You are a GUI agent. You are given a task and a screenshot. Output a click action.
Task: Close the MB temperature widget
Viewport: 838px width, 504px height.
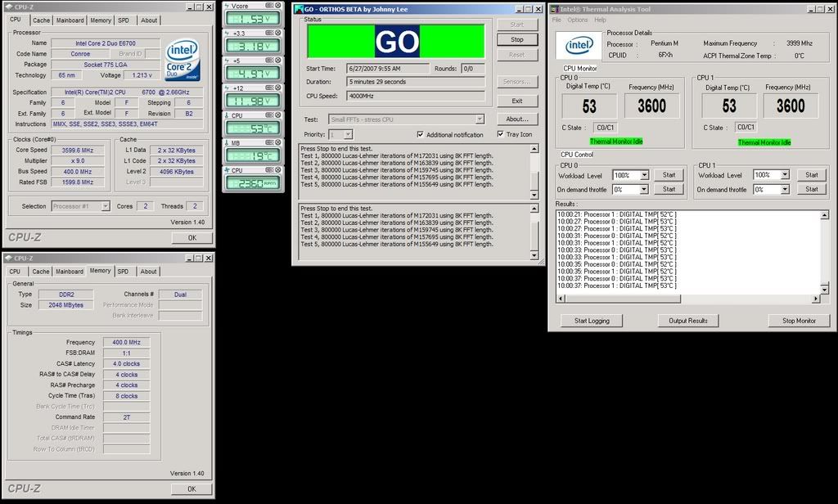[x=278, y=142]
